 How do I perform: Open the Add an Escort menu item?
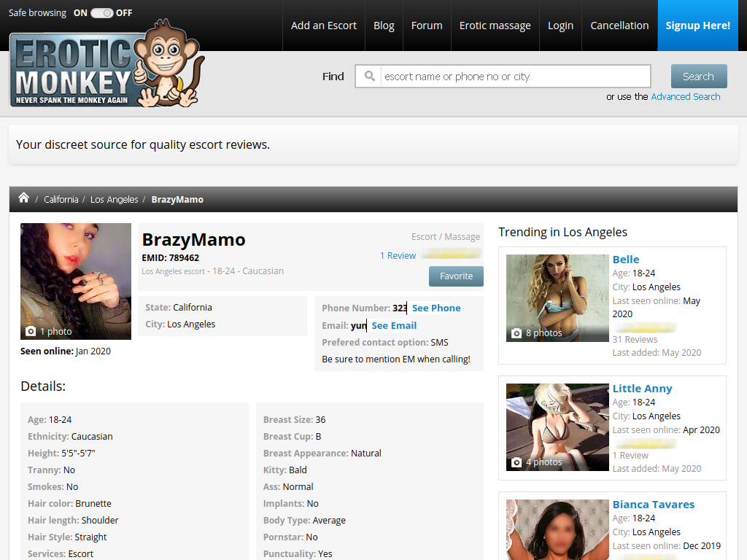[x=323, y=26]
